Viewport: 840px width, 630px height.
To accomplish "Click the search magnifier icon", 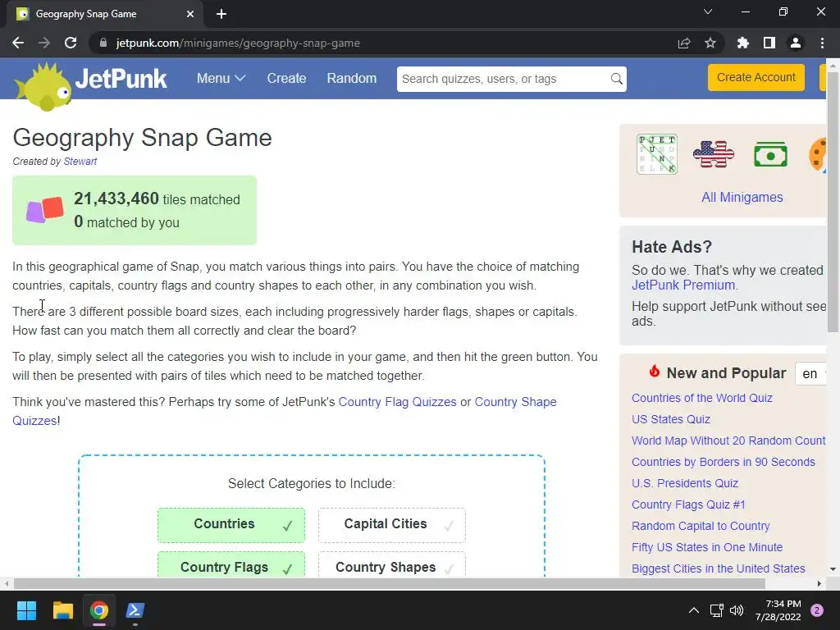I will [x=617, y=79].
